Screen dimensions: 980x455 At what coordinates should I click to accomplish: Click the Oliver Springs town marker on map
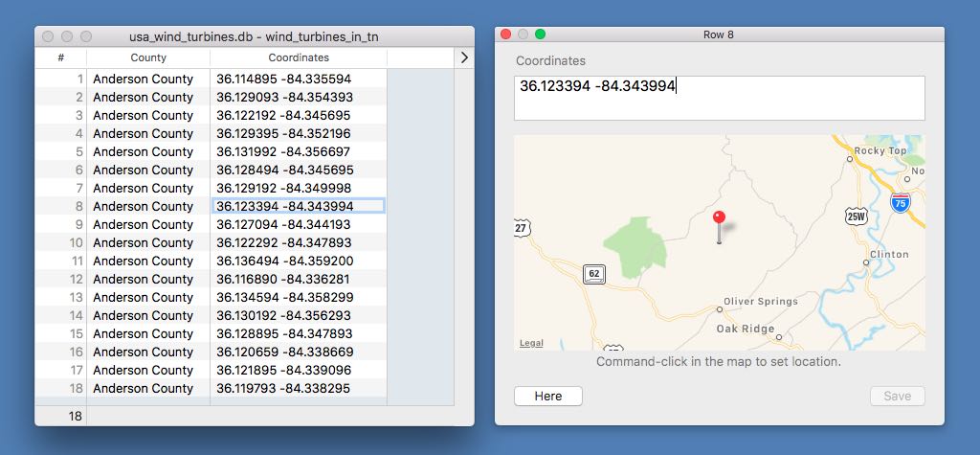click(x=720, y=308)
